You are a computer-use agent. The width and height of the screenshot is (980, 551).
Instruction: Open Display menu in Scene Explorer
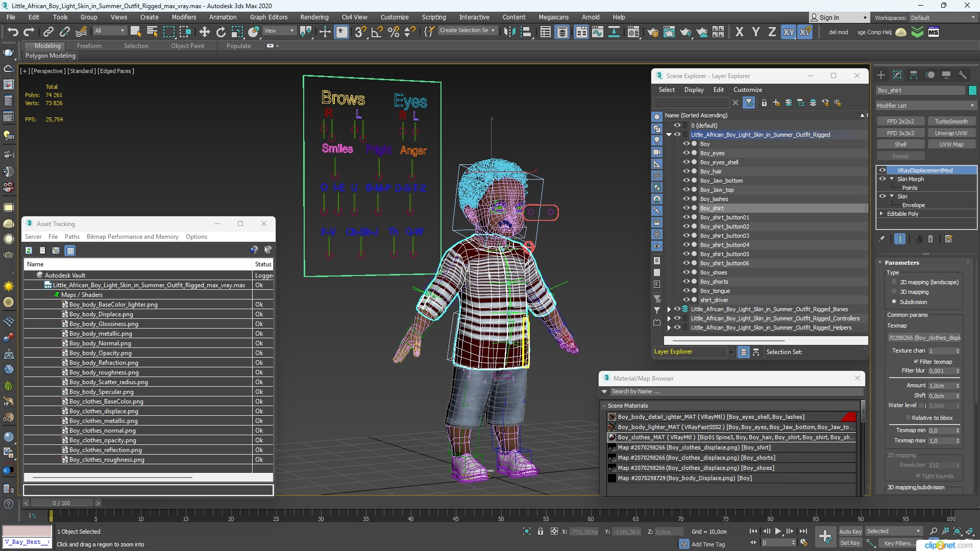[694, 90]
